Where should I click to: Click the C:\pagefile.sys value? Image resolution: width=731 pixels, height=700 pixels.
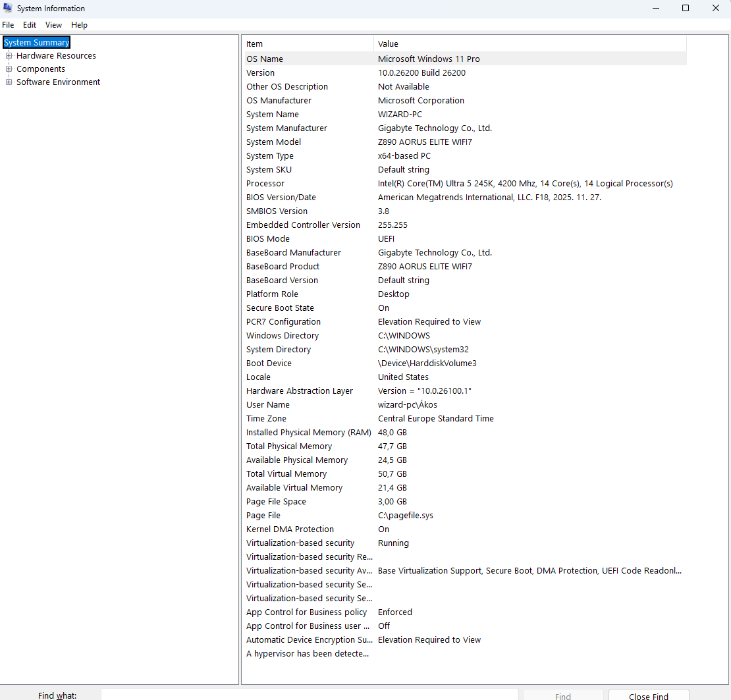tap(405, 516)
